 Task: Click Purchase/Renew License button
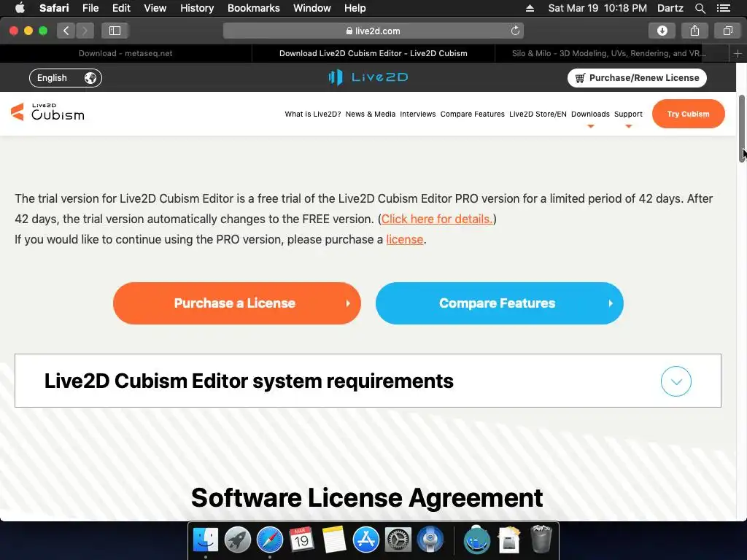tap(637, 77)
